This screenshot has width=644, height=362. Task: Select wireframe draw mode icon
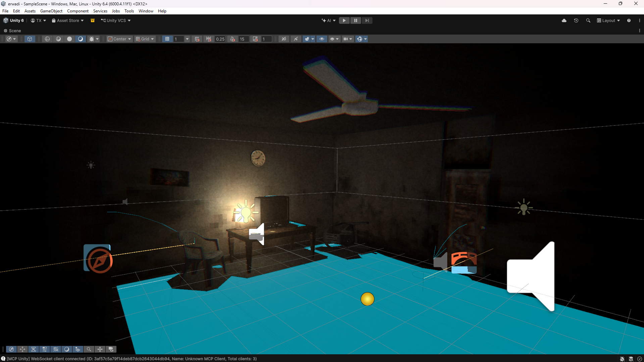(x=47, y=39)
